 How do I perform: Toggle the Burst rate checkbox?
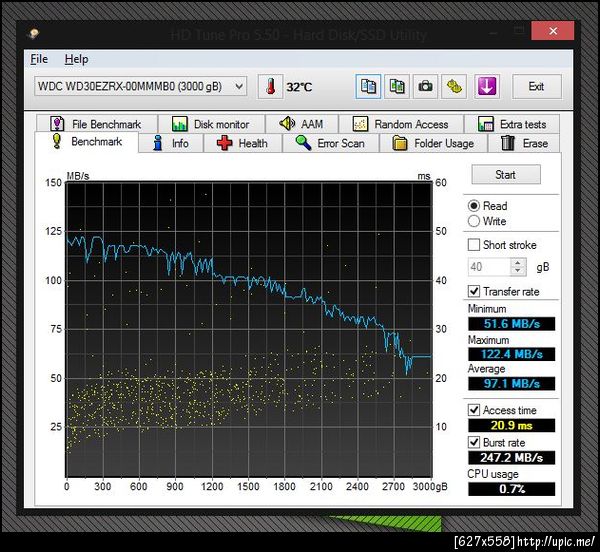(x=474, y=443)
